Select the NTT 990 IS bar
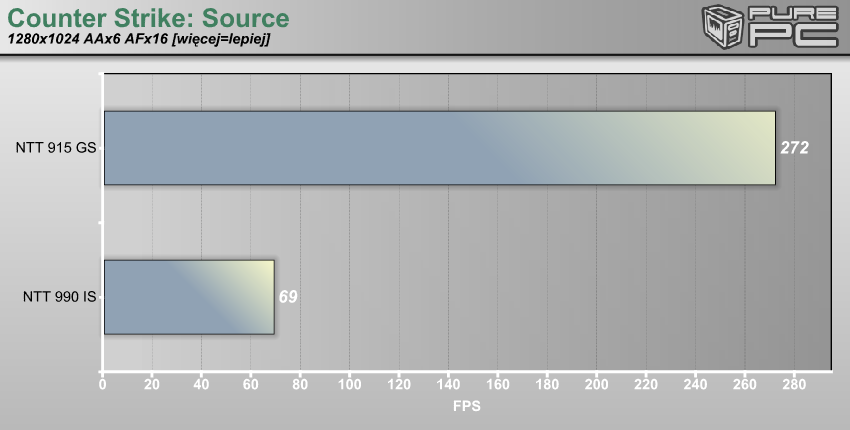Viewport: 850px width, 430px height. (x=189, y=297)
